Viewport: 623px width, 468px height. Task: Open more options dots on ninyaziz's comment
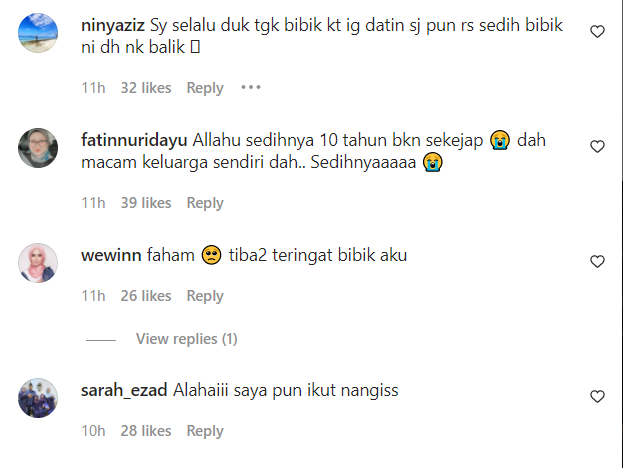click(x=251, y=87)
